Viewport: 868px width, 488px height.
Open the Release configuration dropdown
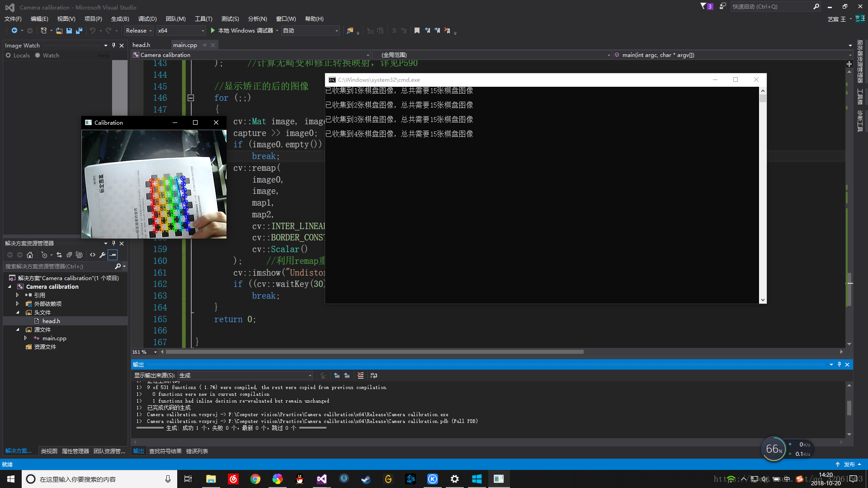(139, 31)
